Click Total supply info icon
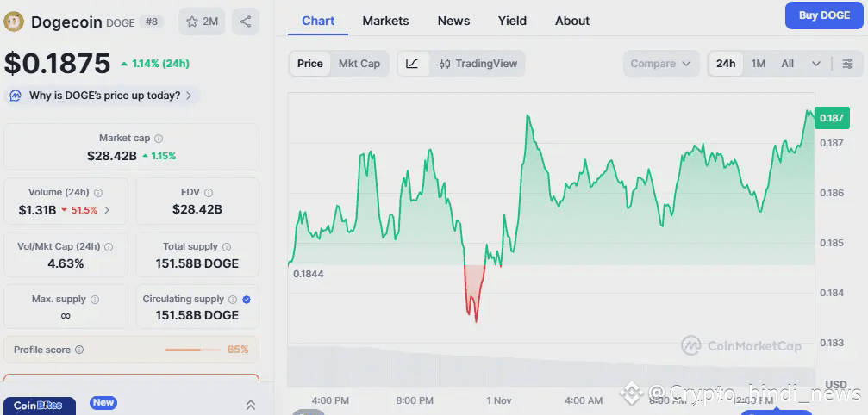Image resolution: width=868 pixels, height=415 pixels. [227, 247]
